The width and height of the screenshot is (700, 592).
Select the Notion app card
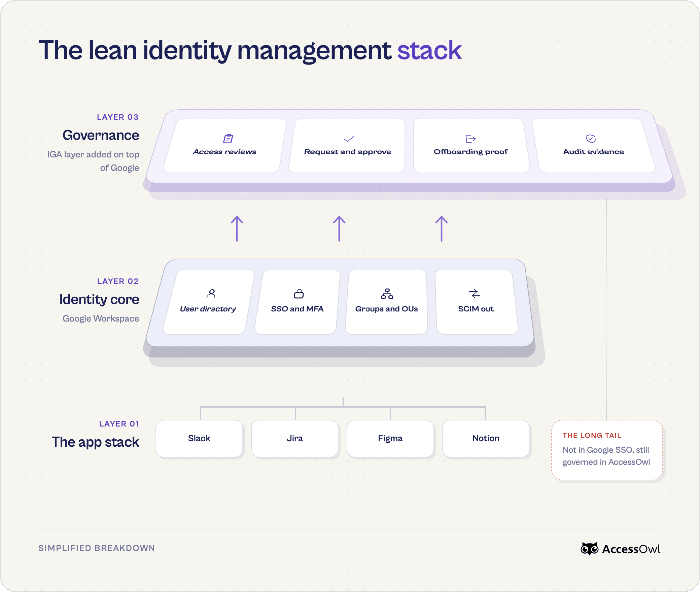(486, 438)
